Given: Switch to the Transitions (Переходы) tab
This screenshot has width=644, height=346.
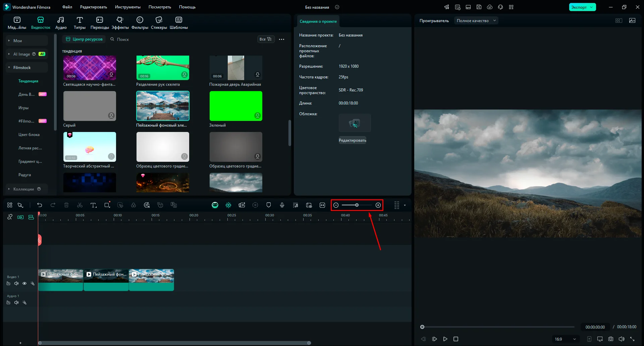Looking at the screenshot, I should click(x=100, y=23).
